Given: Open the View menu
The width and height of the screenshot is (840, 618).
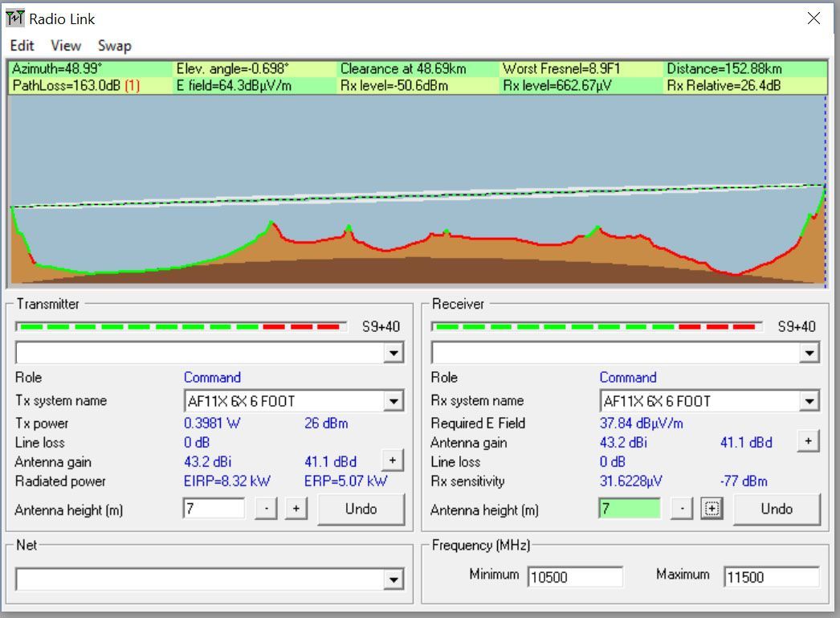Looking at the screenshot, I should click(66, 46).
